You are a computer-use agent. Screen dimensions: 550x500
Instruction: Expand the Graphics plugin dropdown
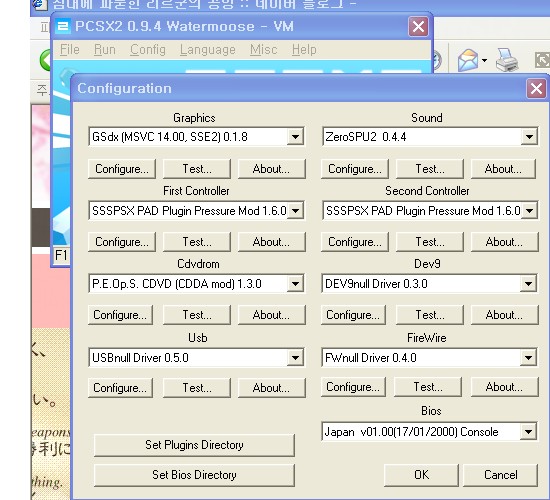295,136
